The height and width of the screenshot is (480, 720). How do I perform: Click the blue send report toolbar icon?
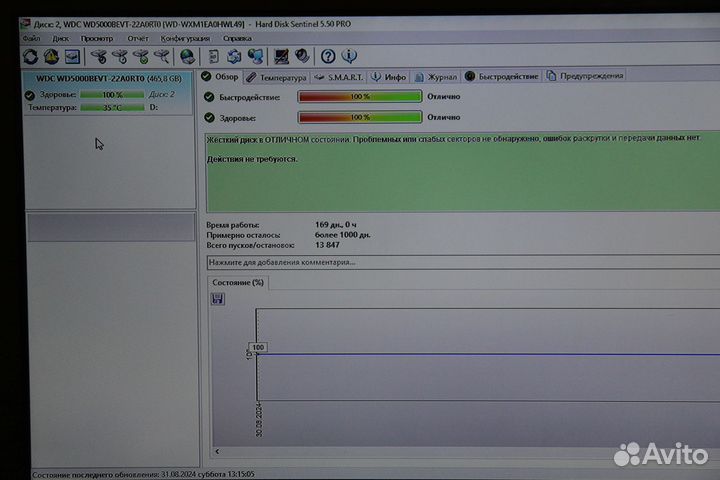coord(234,56)
